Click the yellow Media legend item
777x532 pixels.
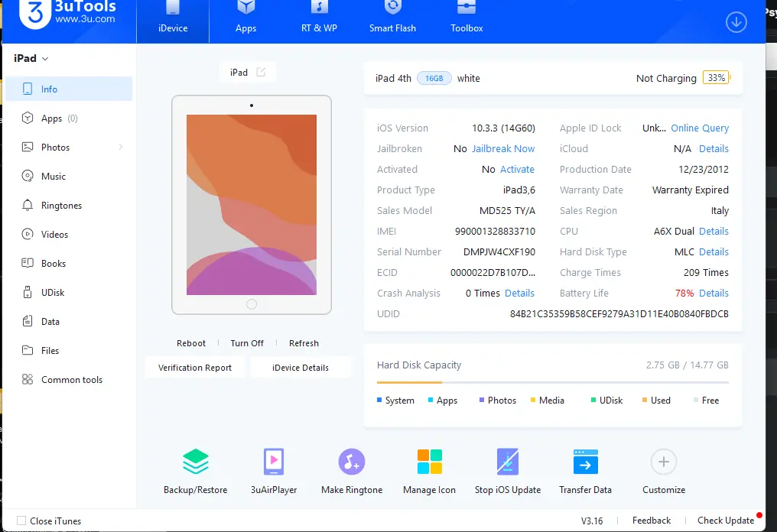(547, 401)
